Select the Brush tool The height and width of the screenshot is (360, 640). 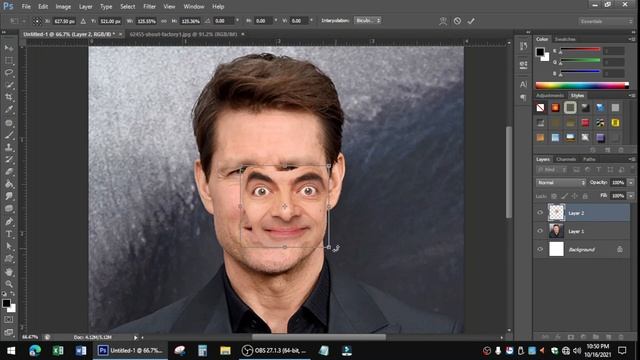pos(9,135)
